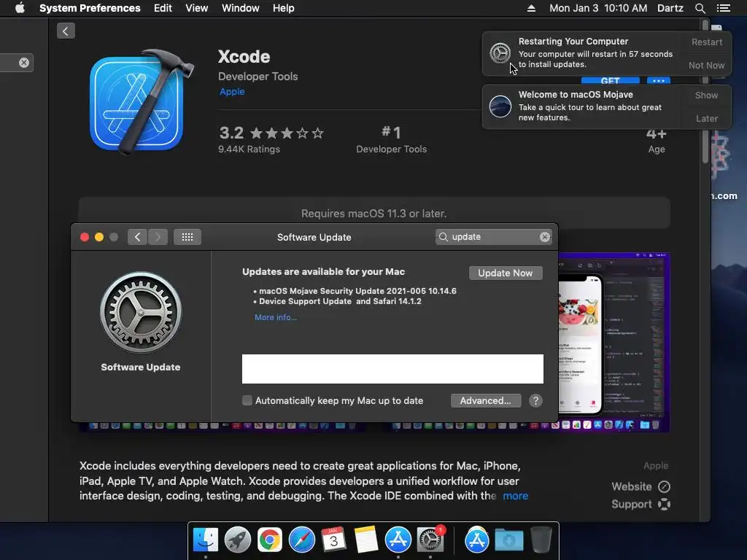Click Restart in the restart notification
Image resolution: width=747 pixels, height=560 pixels.
(x=706, y=42)
